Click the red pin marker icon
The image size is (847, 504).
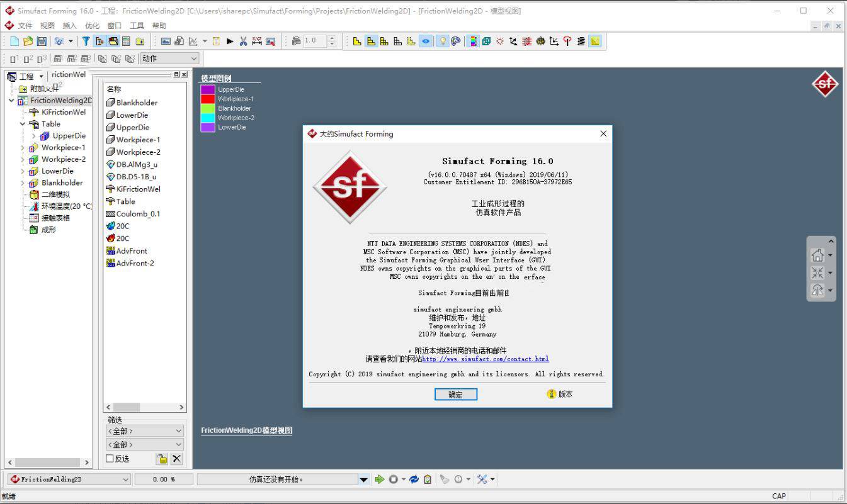point(567,41)
